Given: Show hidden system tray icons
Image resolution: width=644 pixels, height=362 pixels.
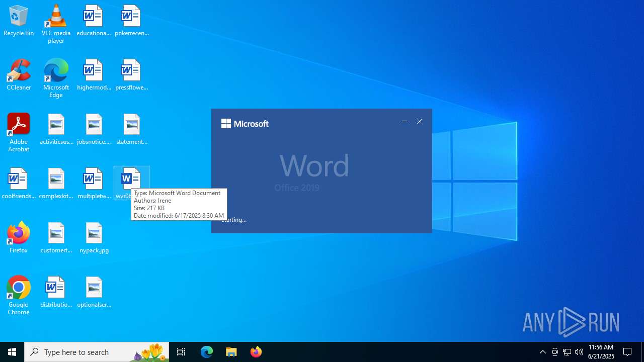Looking at the screenshot, I should pyautogui.click(x=543, y=352).
